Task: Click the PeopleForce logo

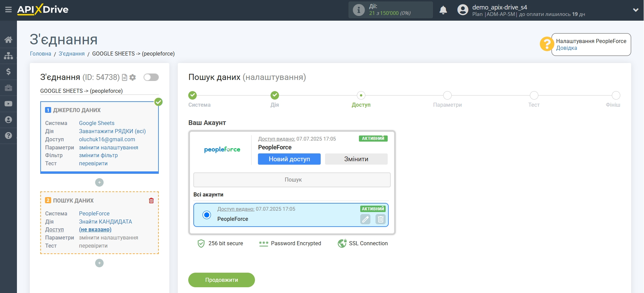Action: [222, 149]
